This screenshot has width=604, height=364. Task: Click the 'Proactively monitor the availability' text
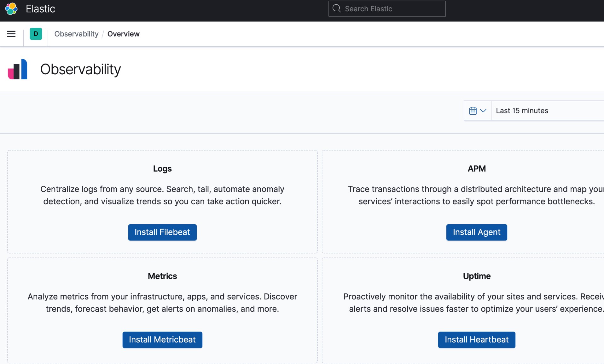[473, 303]
